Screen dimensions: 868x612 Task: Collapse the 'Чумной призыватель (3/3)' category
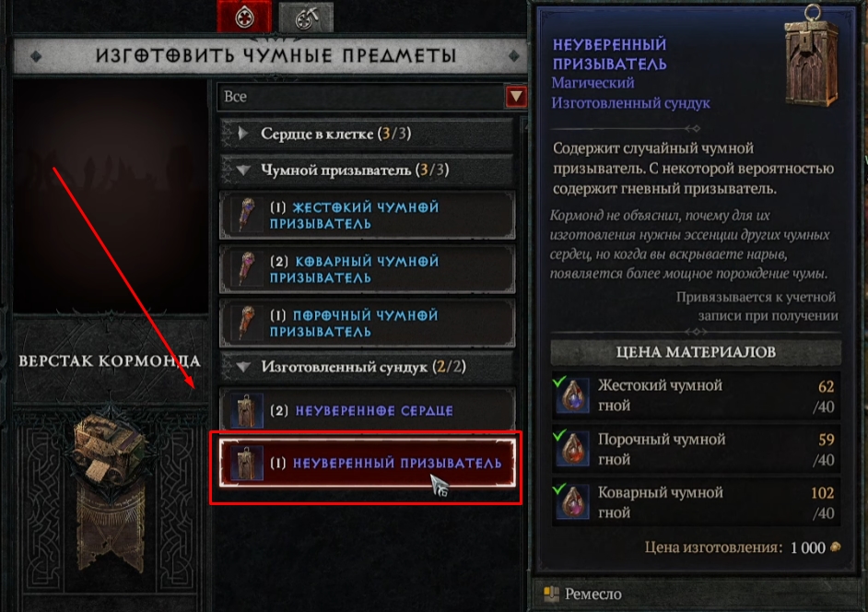click(x=367, y=170)
